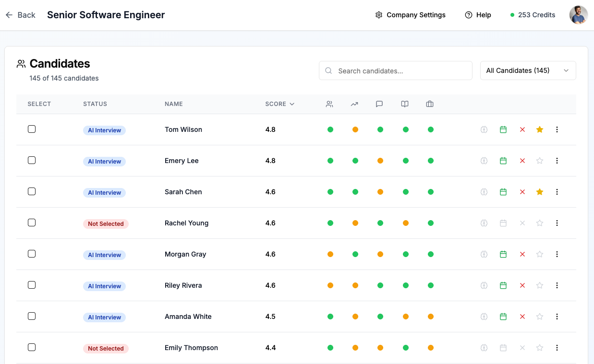This screenshot has height=364, width=594.
Task: Open the three-dot menu for Riley Rivera
Action: (x=557, y=285)
